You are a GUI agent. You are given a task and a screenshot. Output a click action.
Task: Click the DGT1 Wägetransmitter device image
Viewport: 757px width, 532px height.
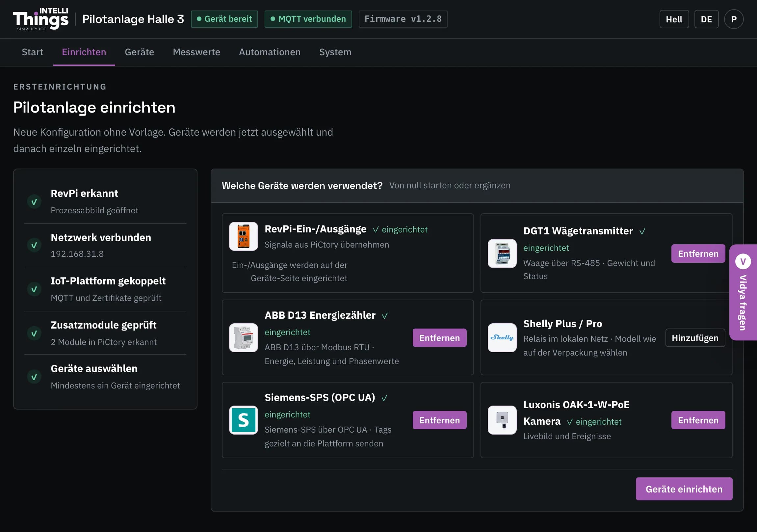pos(502,253)
